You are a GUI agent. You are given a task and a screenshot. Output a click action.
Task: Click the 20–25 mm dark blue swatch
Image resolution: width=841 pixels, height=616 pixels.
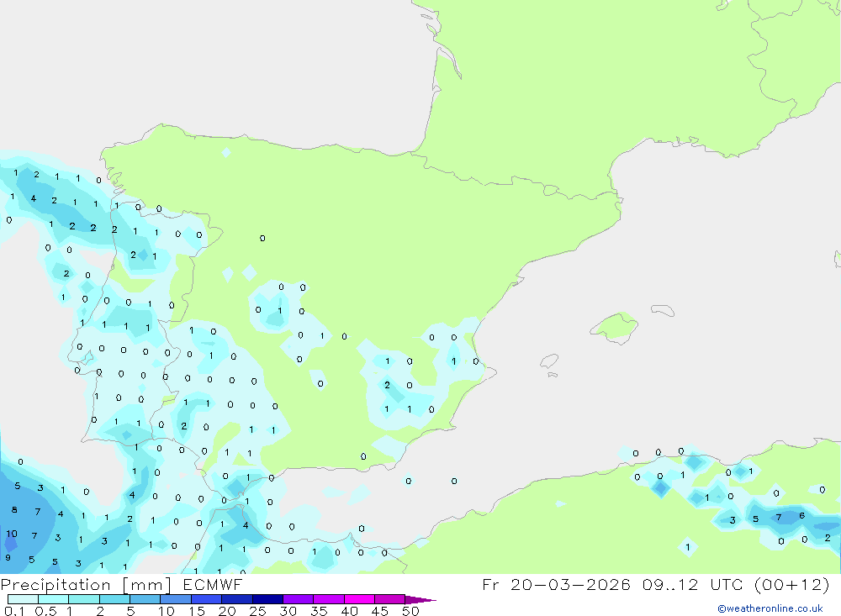[x=237, y=599]
